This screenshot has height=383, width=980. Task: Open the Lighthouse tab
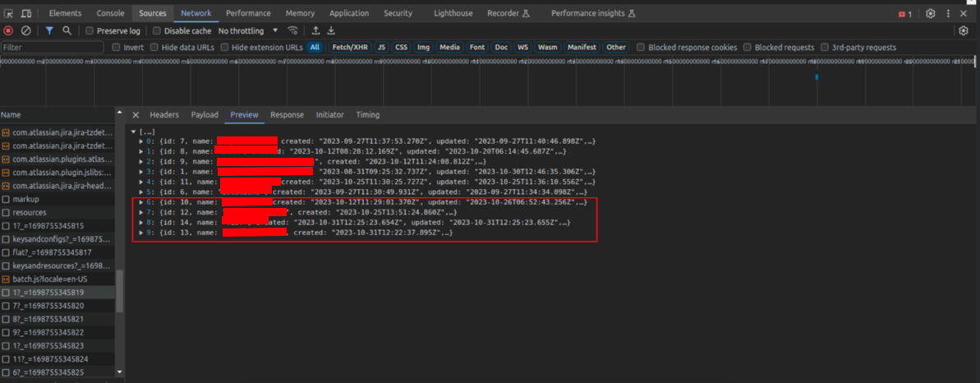click(453, 13)
